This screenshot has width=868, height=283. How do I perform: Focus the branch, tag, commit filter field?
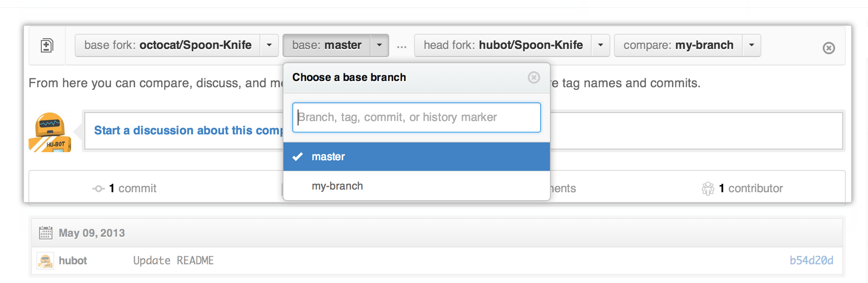tap(416, 117)
